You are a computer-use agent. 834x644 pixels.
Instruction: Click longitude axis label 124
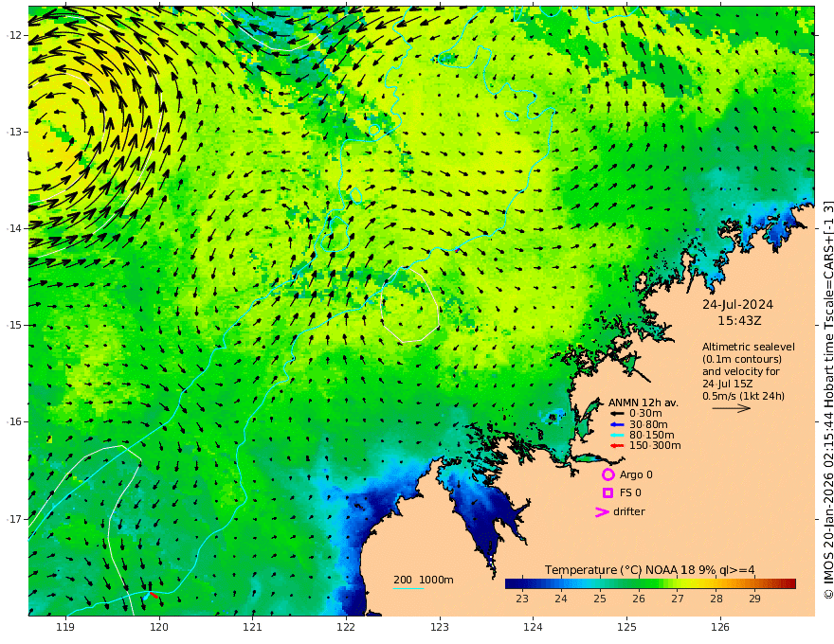click(x=533, y=627)
